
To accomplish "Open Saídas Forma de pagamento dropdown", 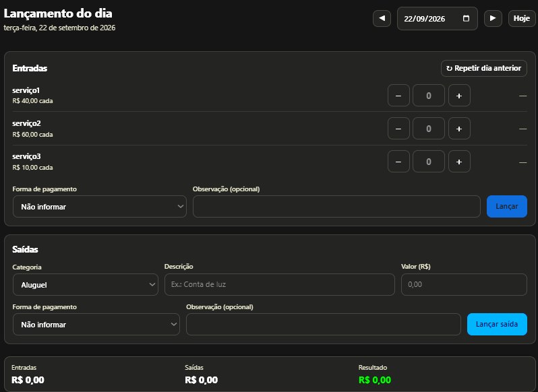I will [96, 324].
